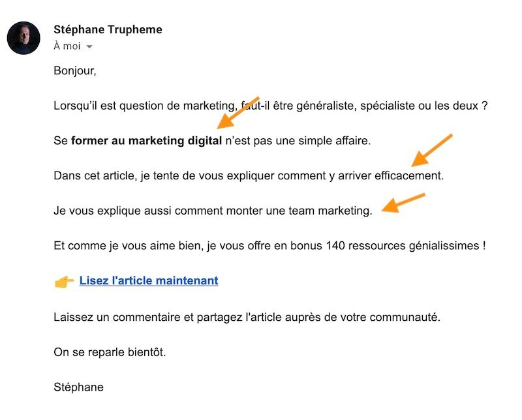522x420 pixels.
Task: Click the sender name Stéphane Trupheme
Action: click(108, 29)
